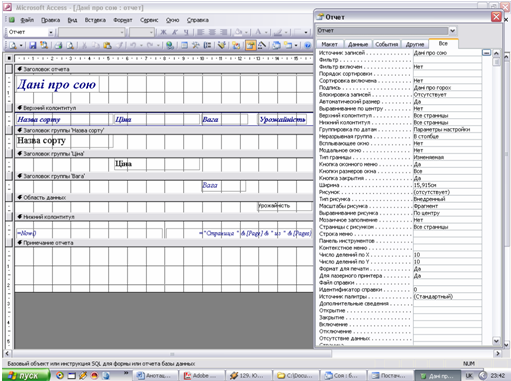Open the Отчет combo in the properties window
511x381 pixels.
(x=452, y=31)
